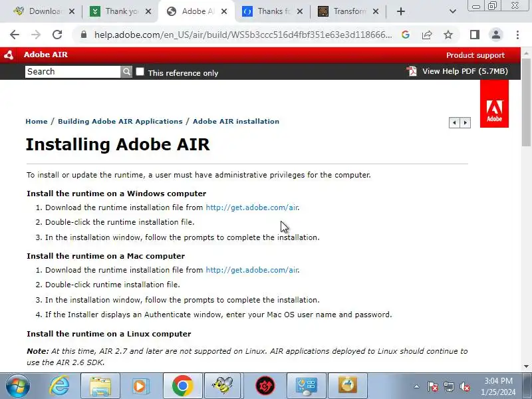
Task: Show hidden system tray icons
Action: (x=416, y=386)
